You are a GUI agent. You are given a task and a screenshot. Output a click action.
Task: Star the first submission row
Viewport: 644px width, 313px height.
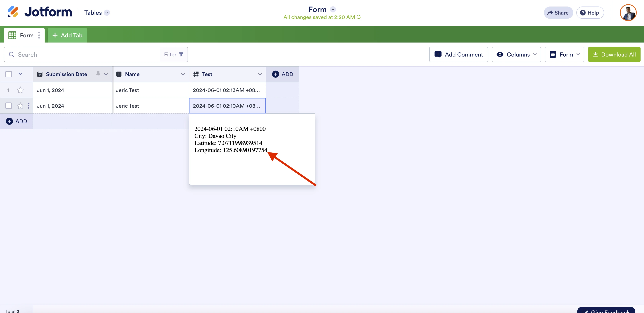point(20,90)
